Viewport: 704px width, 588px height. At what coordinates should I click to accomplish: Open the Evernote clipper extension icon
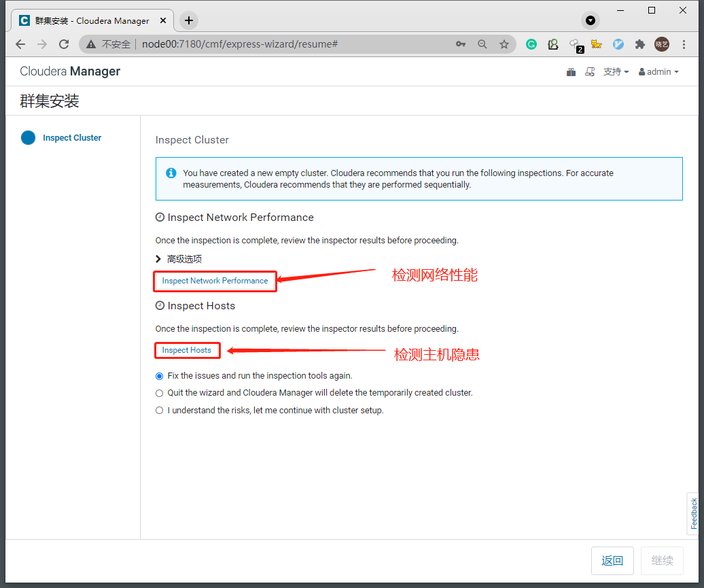[553, 44]
